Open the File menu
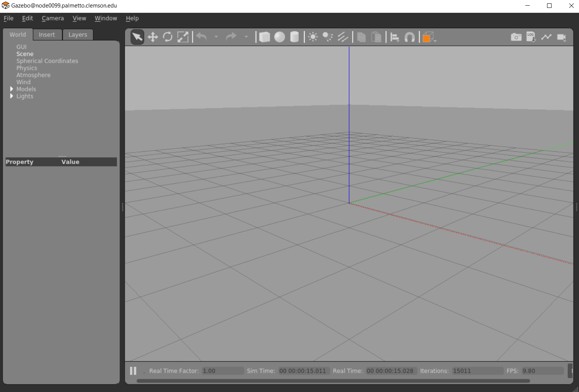The width and height of the screenshot is (579, 392). [x=9, y=18]
